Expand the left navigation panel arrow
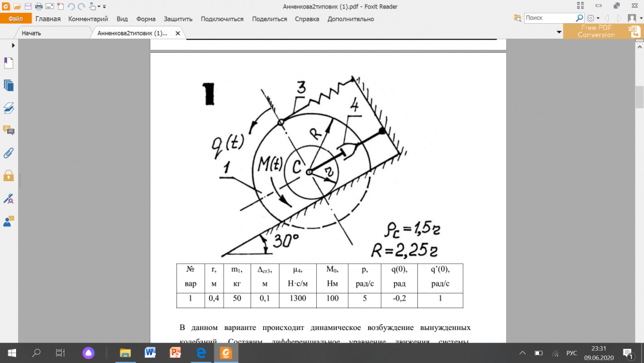Image resolution: width=644 pixels, height=363 pixels. [13, 46]
